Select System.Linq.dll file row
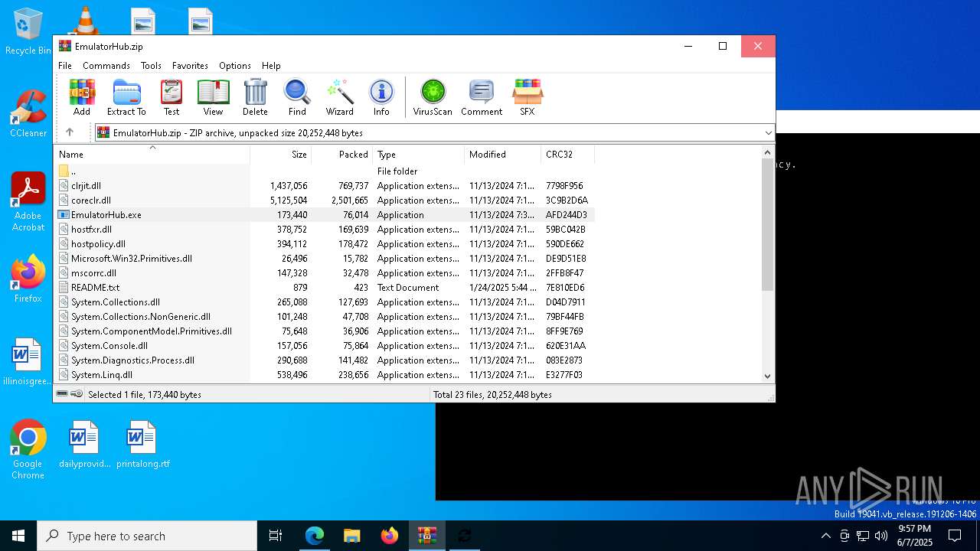 pos(325,375)
